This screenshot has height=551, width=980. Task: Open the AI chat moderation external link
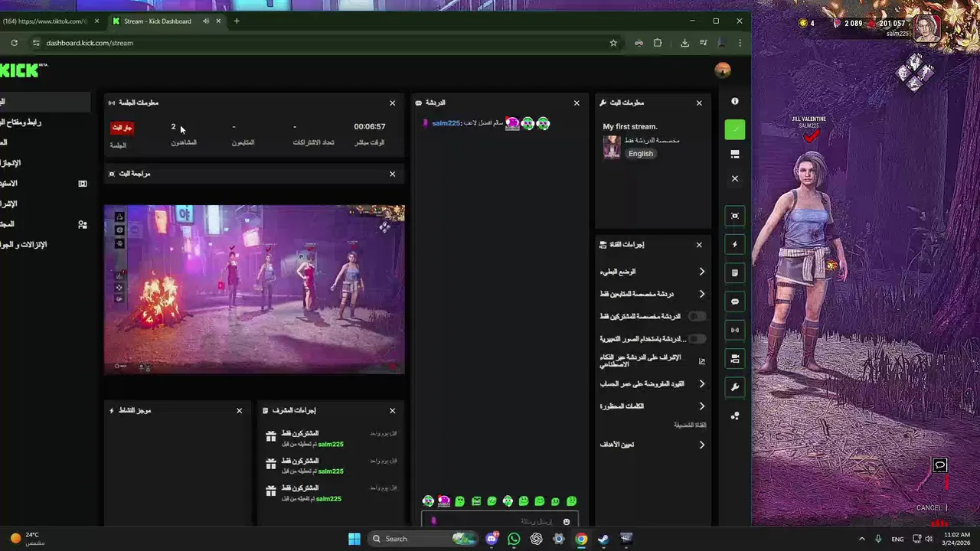pos(702,361)
